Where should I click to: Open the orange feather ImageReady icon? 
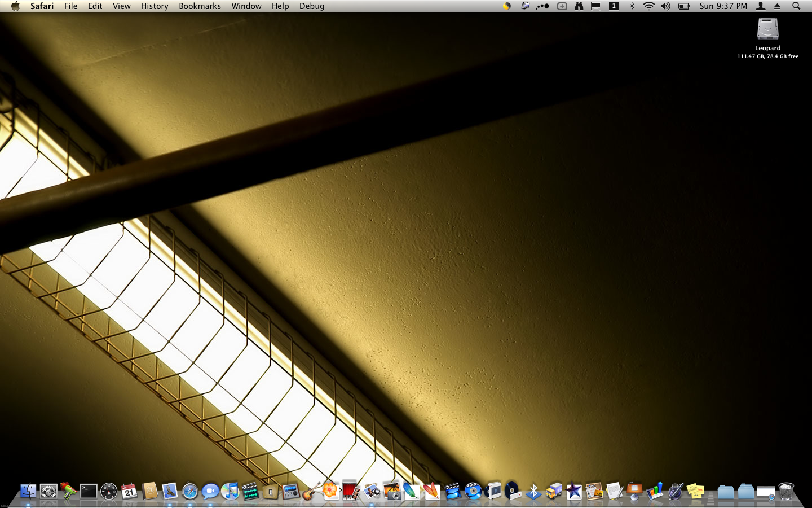click(432, 491)
